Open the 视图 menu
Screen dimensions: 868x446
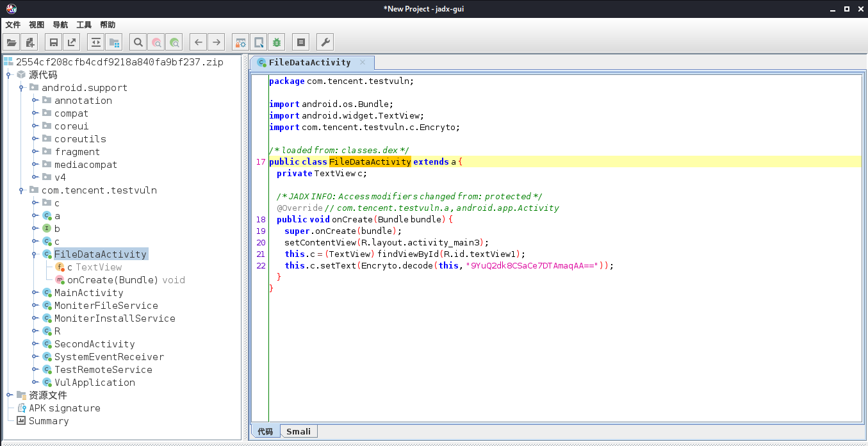tap(37, 25)
